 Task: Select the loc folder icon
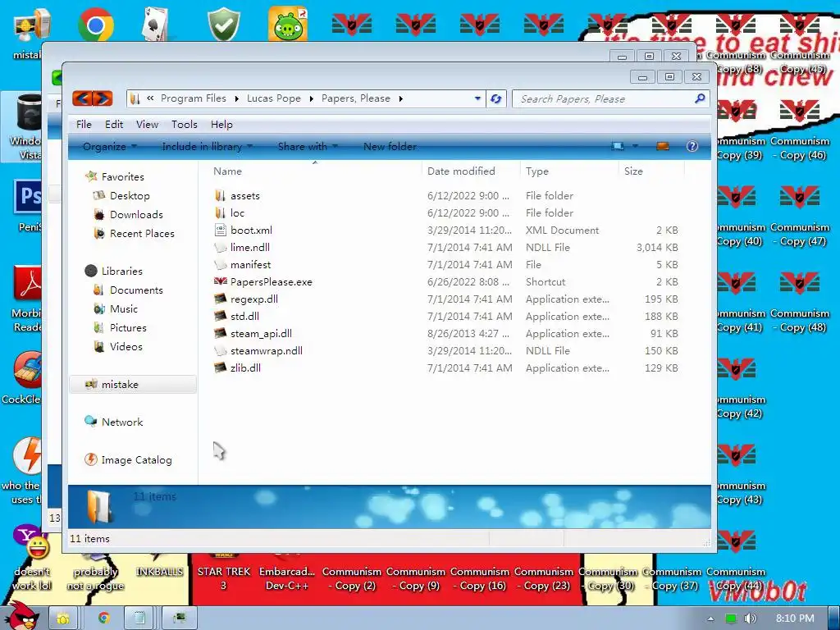click(220, 212)
